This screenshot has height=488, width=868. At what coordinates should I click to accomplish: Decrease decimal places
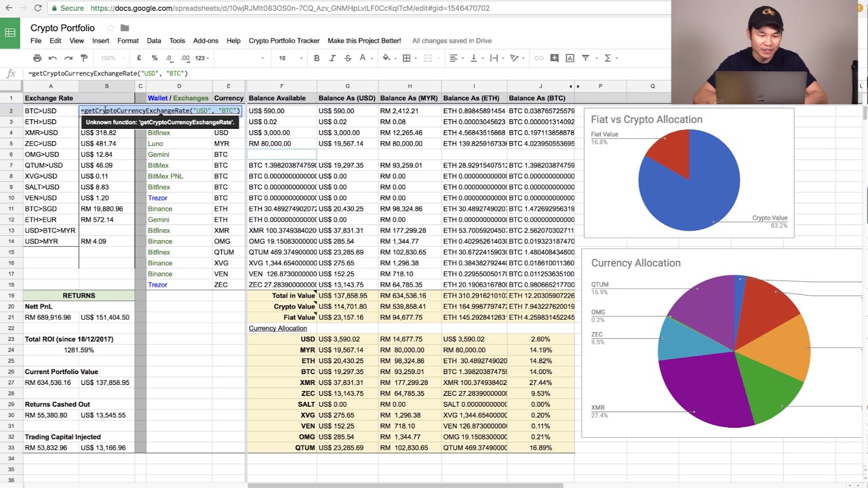tap(170, 58)
